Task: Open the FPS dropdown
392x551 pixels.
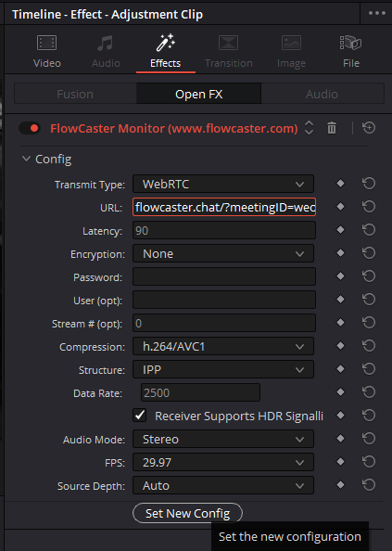Action: pyautogui.click(x=223, y=462)
